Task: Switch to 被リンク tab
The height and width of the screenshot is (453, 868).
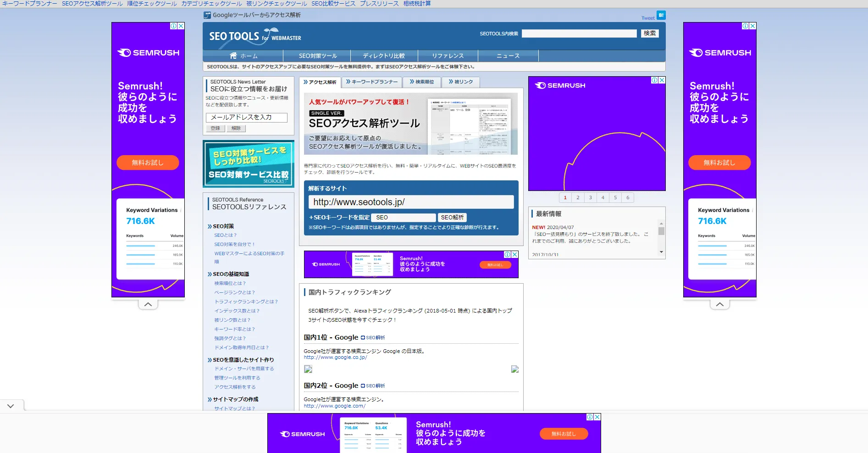Action: click(461, 82)
